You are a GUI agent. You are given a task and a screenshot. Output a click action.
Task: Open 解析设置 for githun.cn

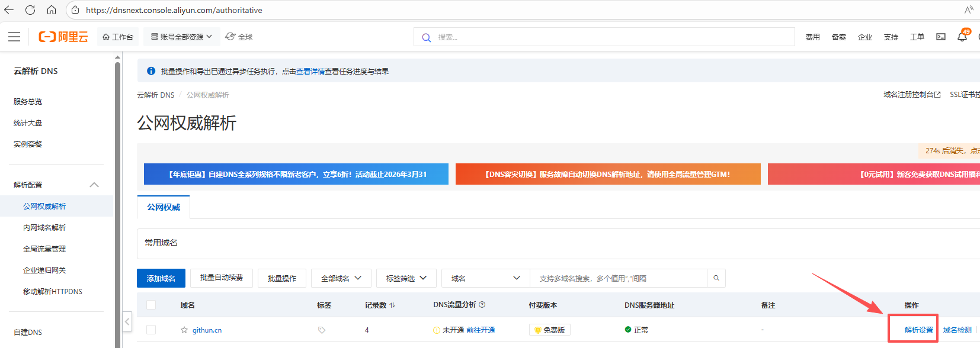click(918, 330)
